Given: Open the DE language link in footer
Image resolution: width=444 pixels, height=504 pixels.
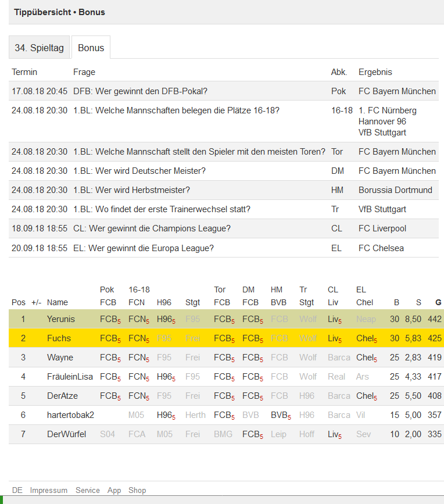Looking at the screenshot, I should [x=17, y=490].
